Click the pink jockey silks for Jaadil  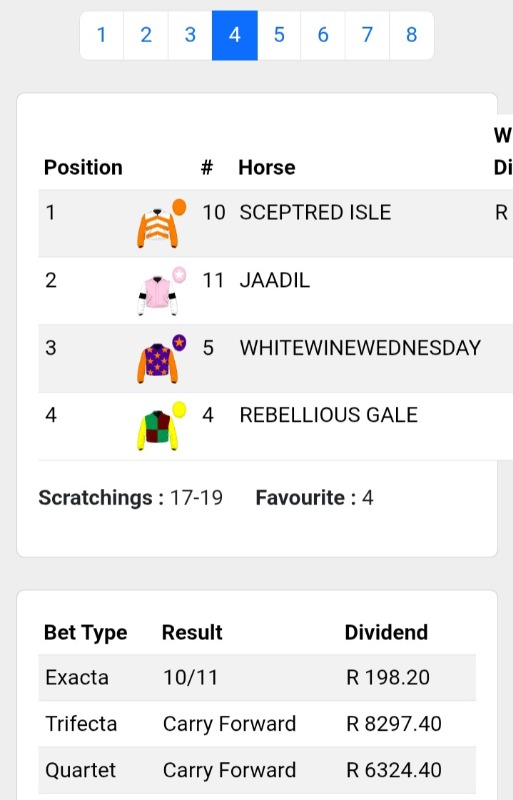click(161, 291)
